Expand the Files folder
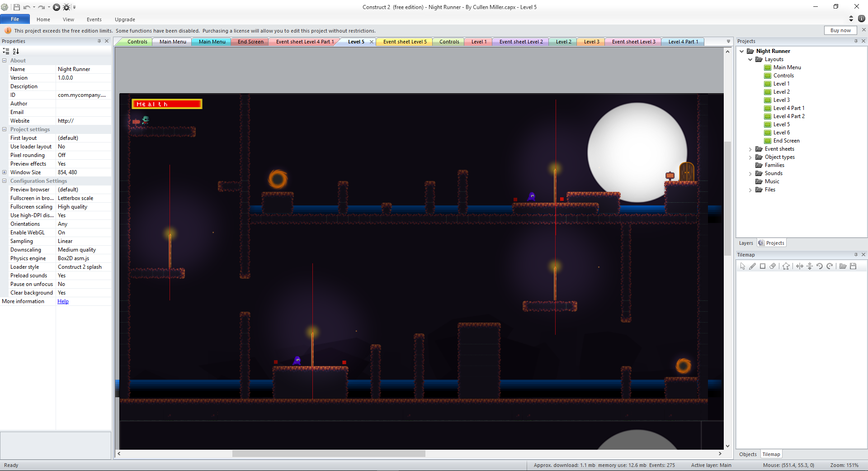The width and height of the screenshot is (868, 471). [x=750, y=190]
